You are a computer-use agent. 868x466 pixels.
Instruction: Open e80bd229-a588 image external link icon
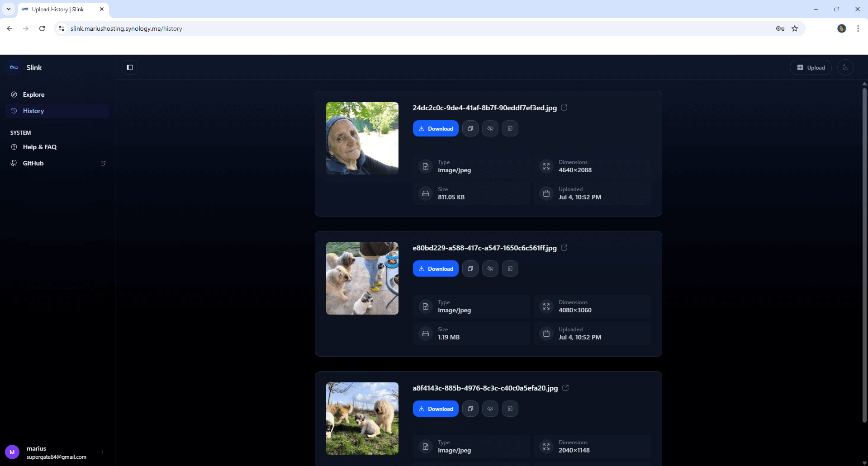[564, 248]
